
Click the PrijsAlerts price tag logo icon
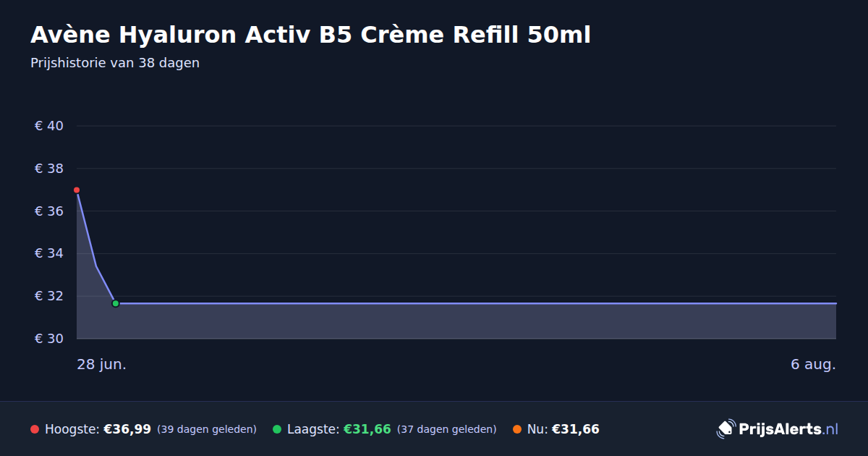pyautogui.click(x=726, y=429)
